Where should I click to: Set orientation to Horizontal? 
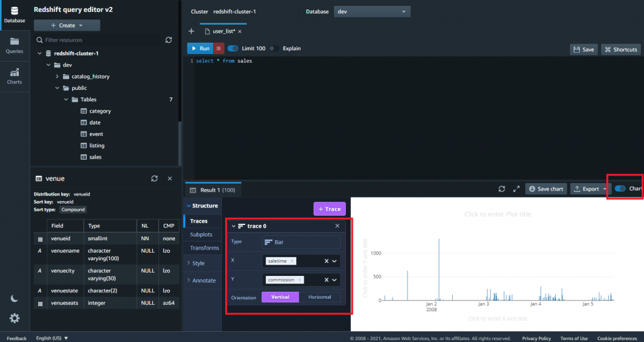point(319,297)
